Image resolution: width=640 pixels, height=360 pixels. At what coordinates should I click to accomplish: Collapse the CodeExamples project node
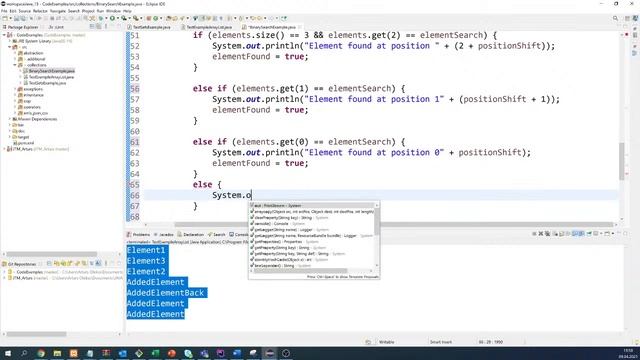(x=4, y=35)
